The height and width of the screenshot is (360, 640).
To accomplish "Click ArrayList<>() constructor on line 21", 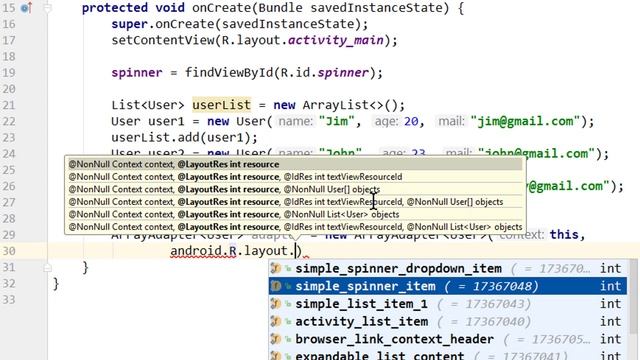I will point(349,105).
